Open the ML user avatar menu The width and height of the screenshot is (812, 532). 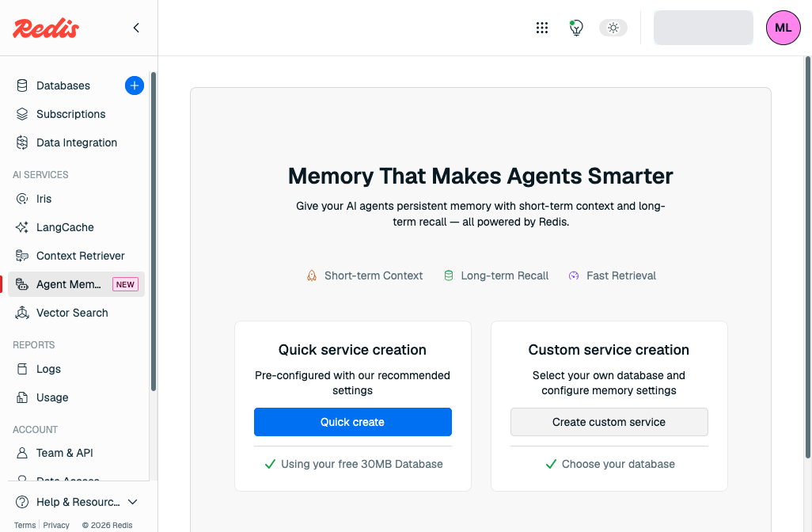point(783,28)
